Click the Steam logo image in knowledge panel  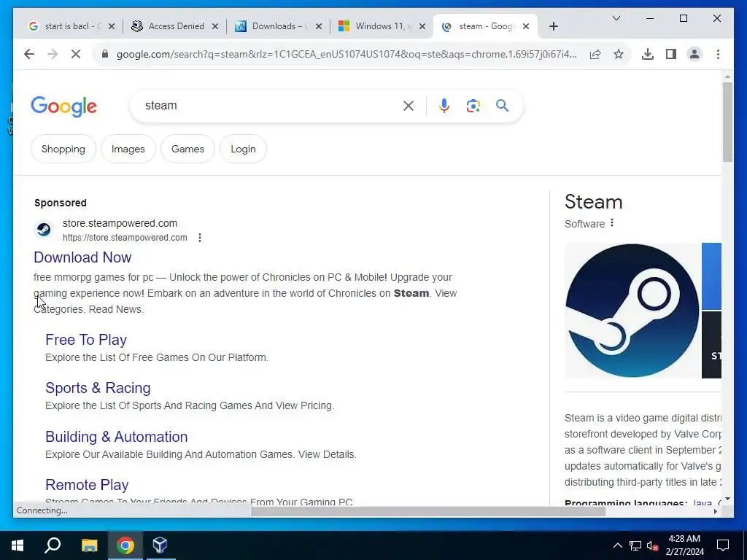tap(632, 311)
